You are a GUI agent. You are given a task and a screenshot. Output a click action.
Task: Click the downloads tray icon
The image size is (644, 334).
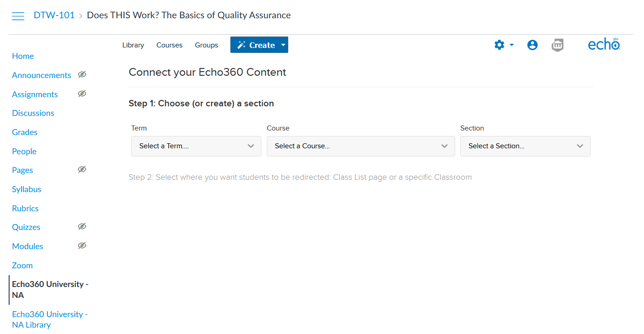(557, 45)
